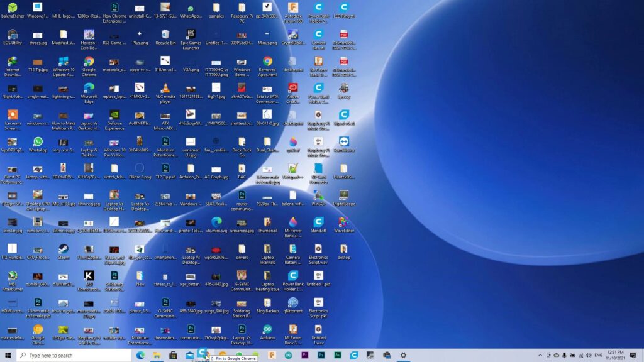Open Internet Download Manager shortcut

click(13, 67)
